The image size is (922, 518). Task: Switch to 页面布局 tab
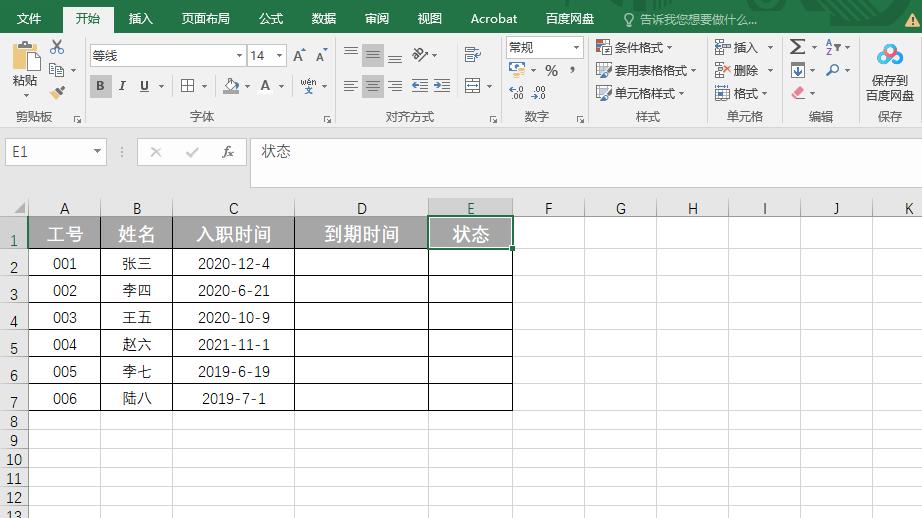click(x=205, y=18)
